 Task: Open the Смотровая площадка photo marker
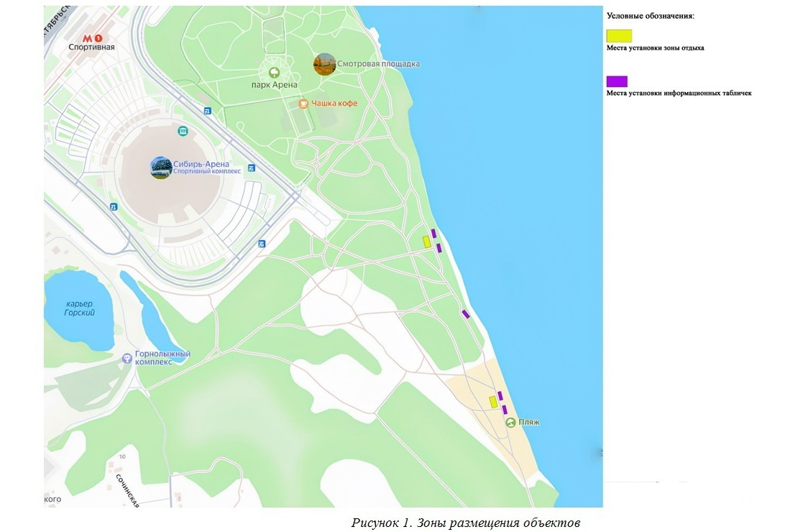(324, 64)
